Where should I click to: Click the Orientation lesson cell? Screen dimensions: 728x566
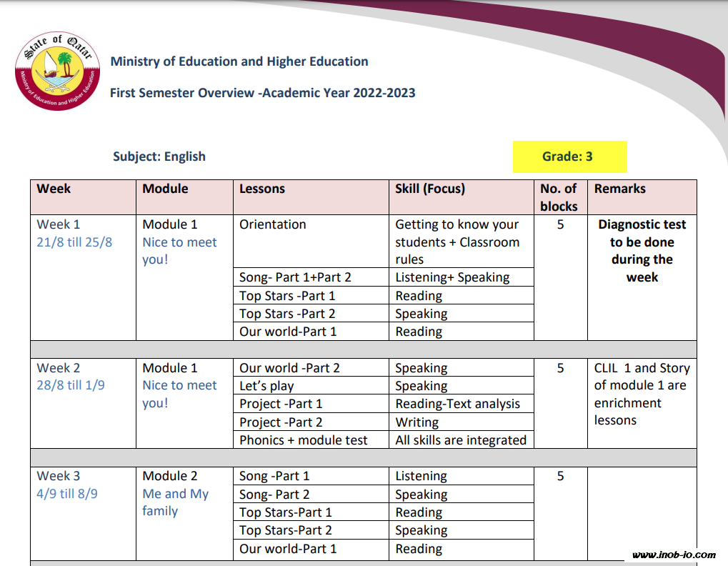[273, 224]
